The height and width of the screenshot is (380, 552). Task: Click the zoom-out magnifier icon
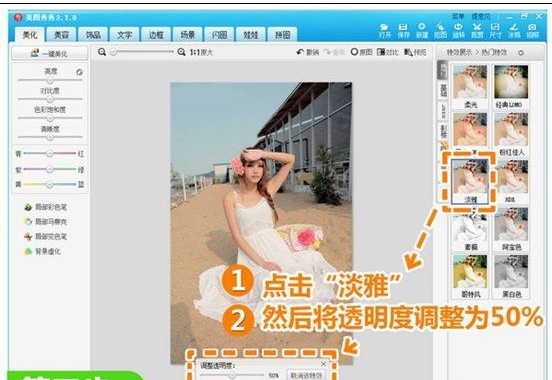pos(102,52)
